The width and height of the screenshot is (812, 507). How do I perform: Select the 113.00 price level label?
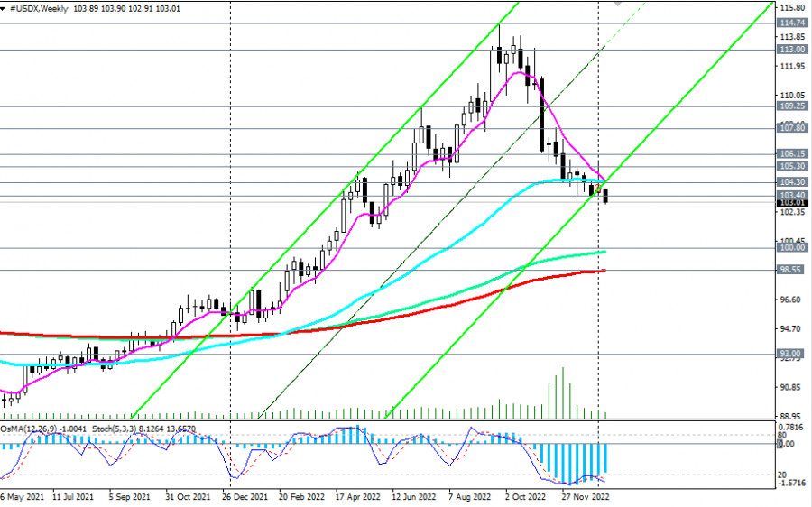(x=792, y=51)
